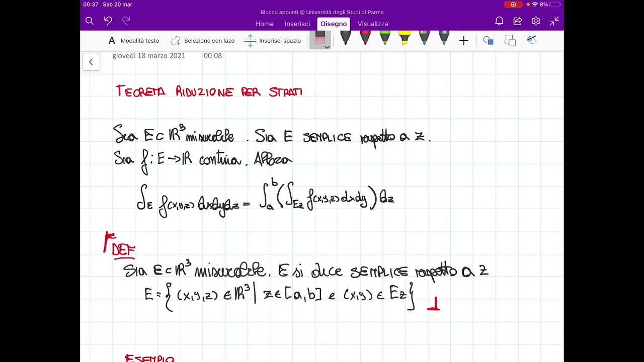Redo the last undone action
This screenshot has height=362, width=644.
click(126, 21)
